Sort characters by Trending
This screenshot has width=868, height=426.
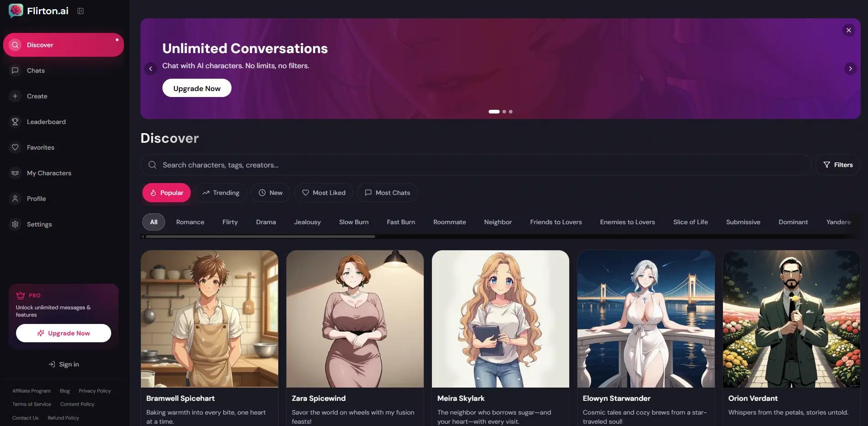221,193
